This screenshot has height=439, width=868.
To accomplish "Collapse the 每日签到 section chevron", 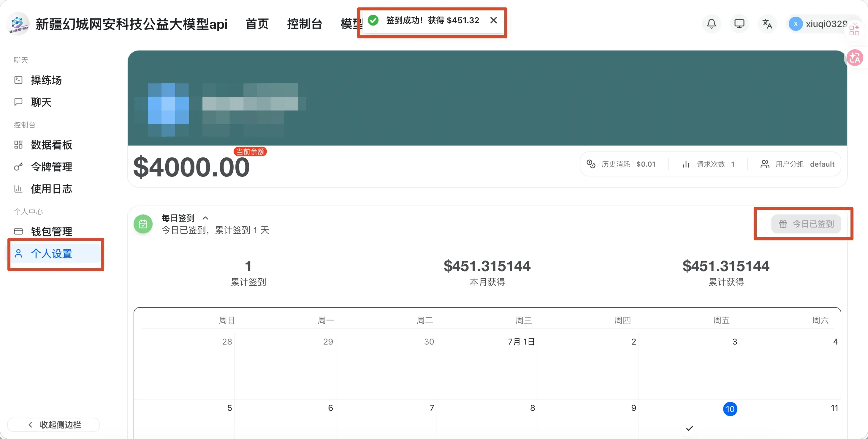I will click(205, 218).
